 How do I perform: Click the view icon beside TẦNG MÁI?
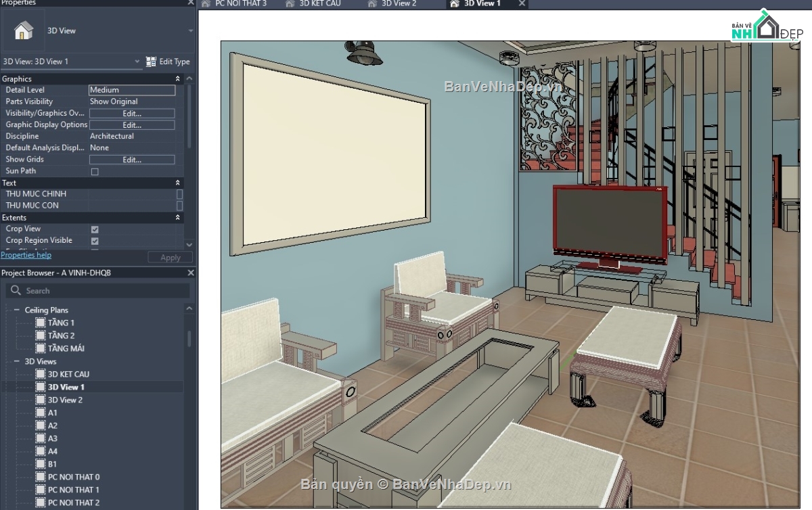click(41, 348)
